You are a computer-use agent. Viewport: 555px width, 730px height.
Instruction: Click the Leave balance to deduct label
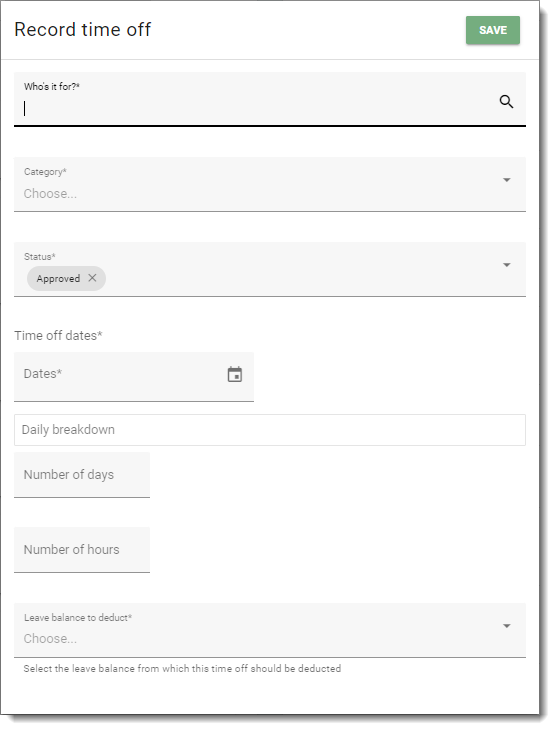78,617
